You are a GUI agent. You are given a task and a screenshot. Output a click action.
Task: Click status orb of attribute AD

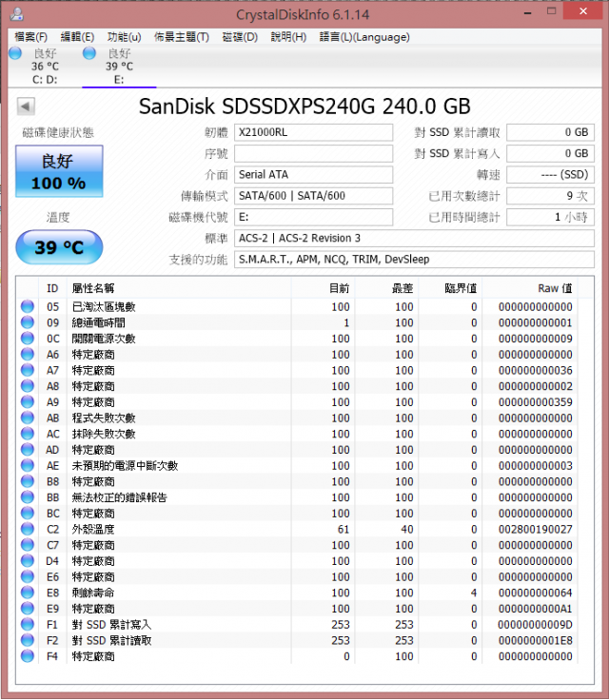point(28,449)
